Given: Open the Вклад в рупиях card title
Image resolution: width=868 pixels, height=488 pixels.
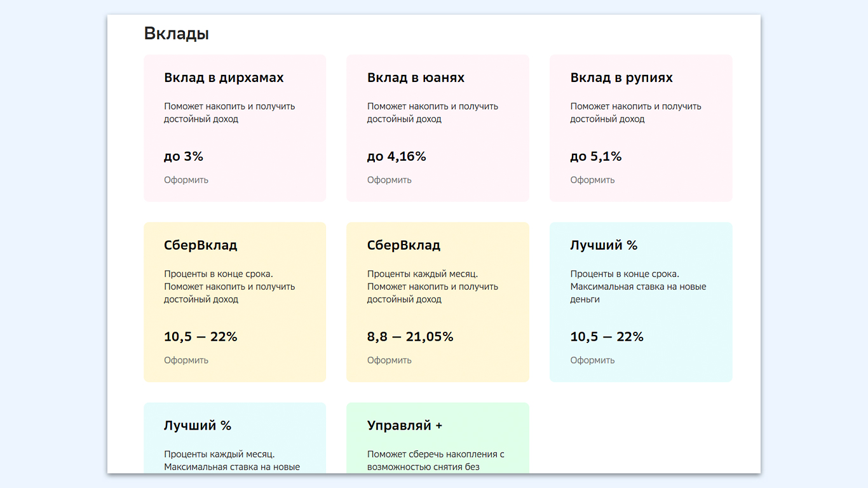Looking at the screenshot, I should tap(621, 78).
